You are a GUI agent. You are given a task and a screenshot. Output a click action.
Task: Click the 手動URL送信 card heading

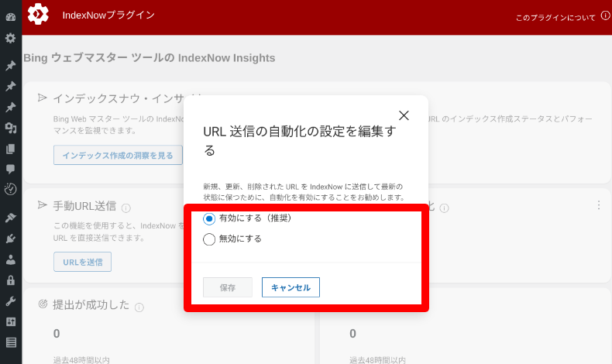tap(84, 205)
